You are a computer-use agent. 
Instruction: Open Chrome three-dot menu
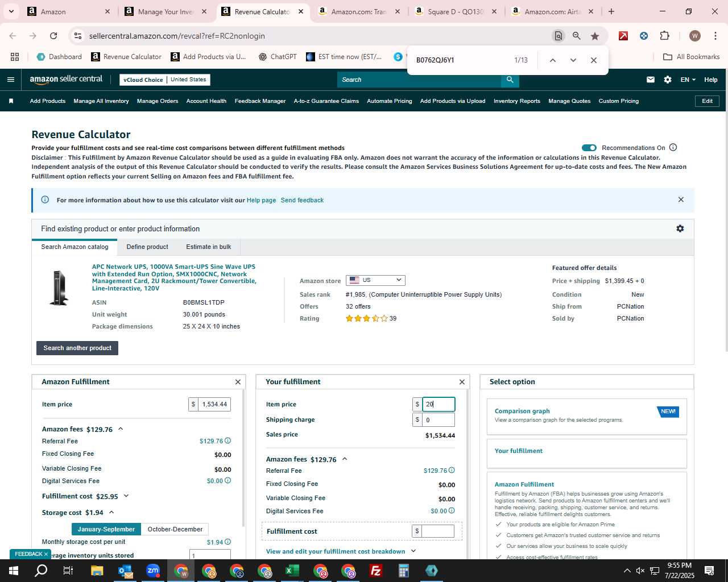pos(714,36)
